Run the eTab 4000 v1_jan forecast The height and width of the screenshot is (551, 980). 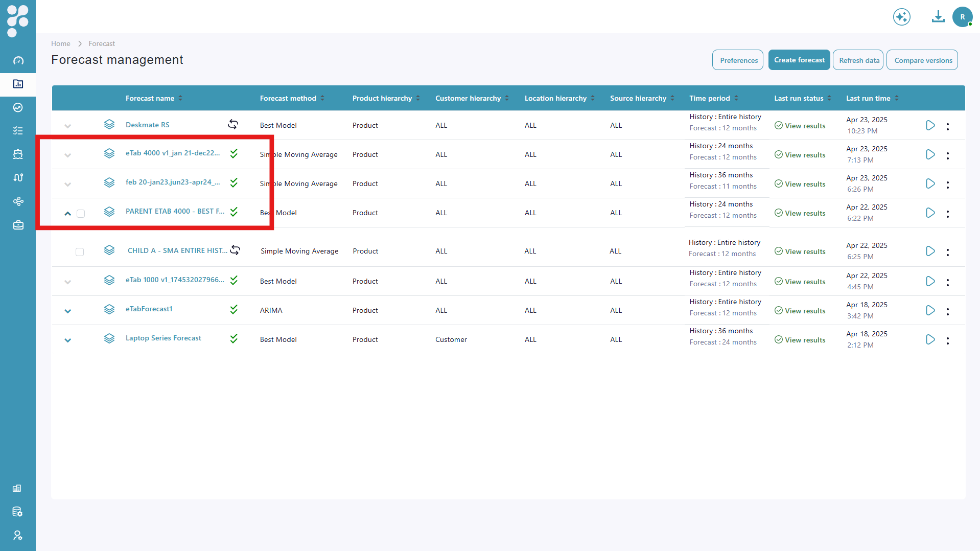click(x=930, y=154)
